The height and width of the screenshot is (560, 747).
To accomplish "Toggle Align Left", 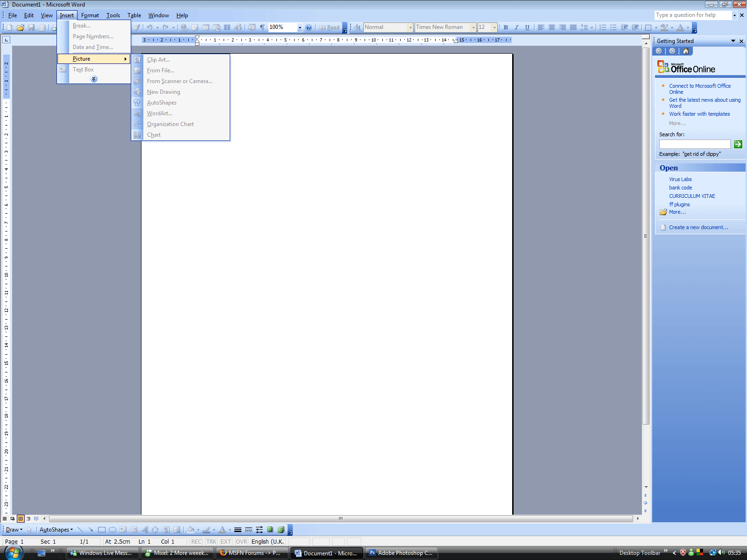I will pyautogui.click(x=541, y=28).
